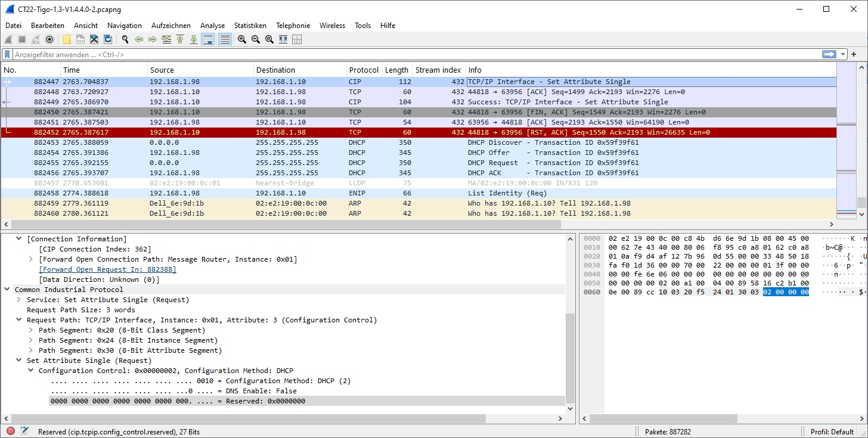Collapse the Common Industrial Protocol section
The width and height of the screenshot is (868, 438).
tap(8, 290)
